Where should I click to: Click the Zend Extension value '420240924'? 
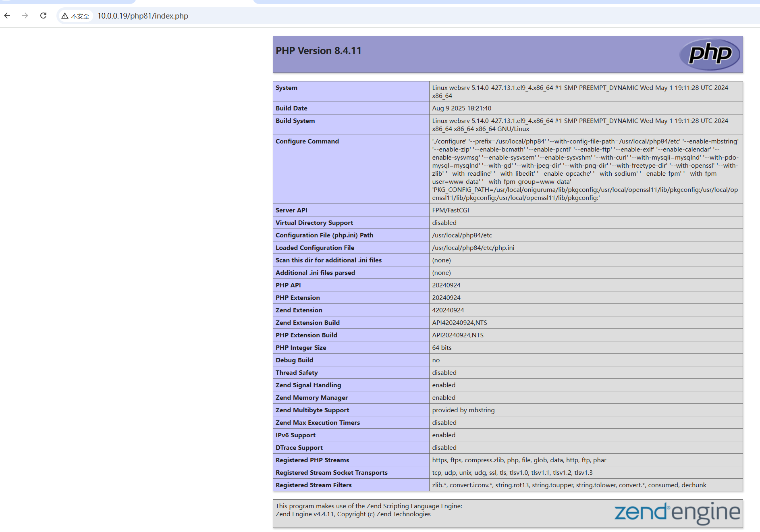point(448,310)
